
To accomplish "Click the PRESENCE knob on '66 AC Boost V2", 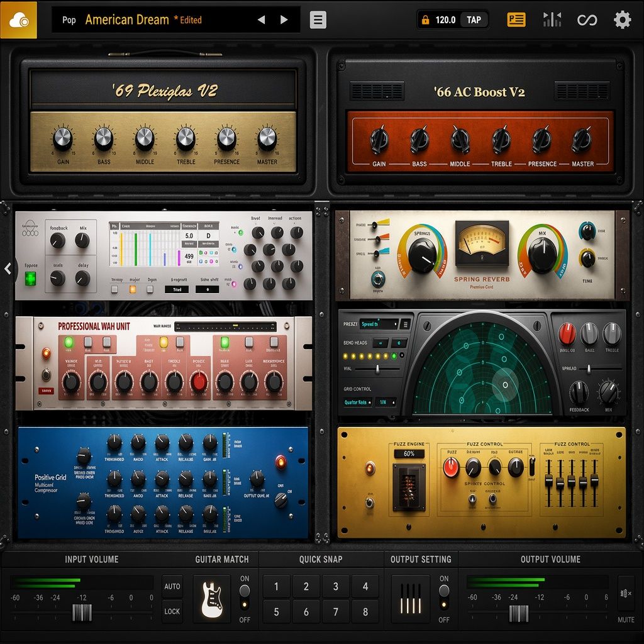I will pos(541,140).
